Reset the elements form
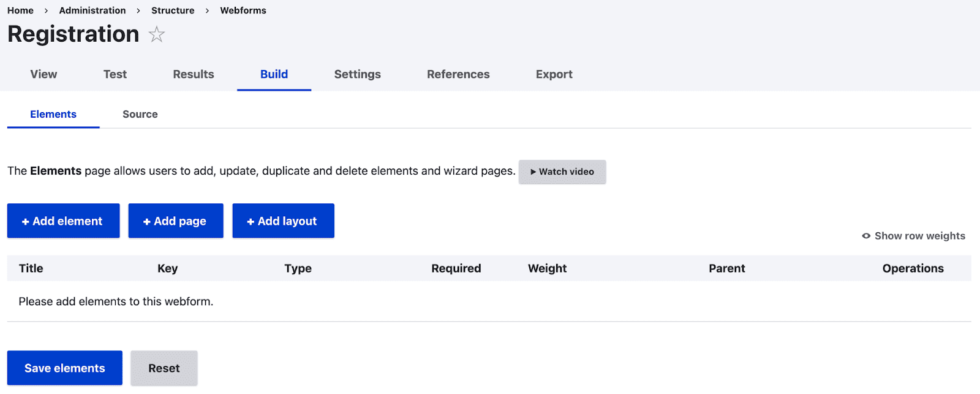This screenshot has width=980, height=394. 164,368
